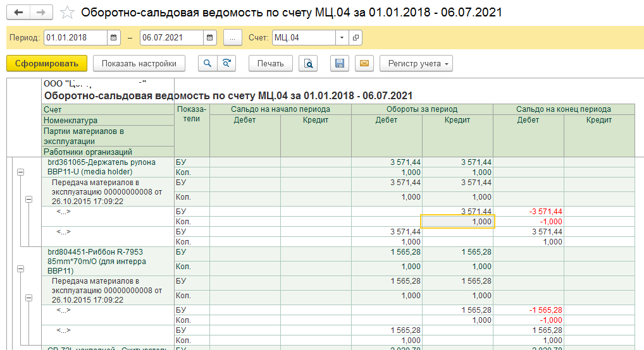Click the magnifier search icon
This screenshot has height=350, width=644.
click(207, 63)
